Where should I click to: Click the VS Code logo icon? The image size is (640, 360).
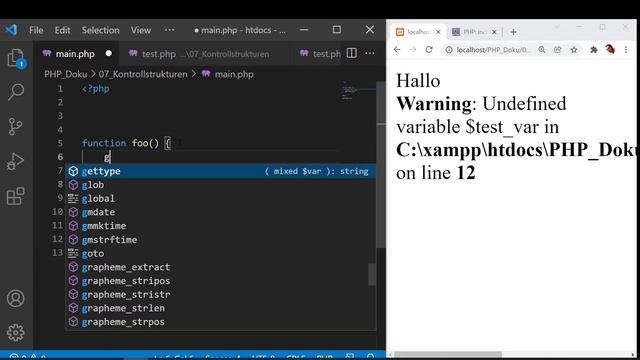pyautogui.click(x=11, y=30)
